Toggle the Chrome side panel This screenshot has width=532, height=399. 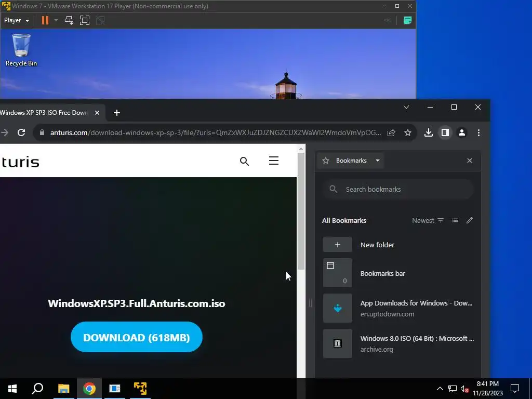[x=445, y=132]
